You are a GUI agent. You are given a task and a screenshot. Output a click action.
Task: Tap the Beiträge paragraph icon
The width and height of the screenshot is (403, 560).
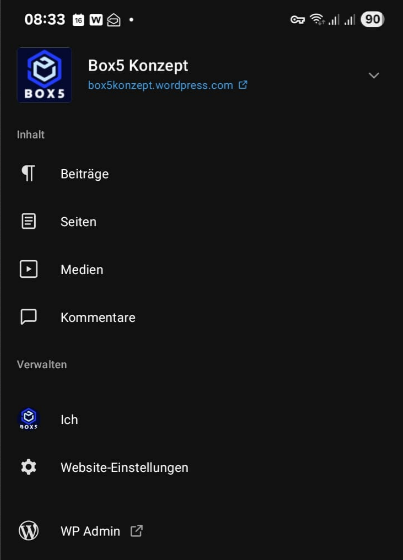pos(29,173)
